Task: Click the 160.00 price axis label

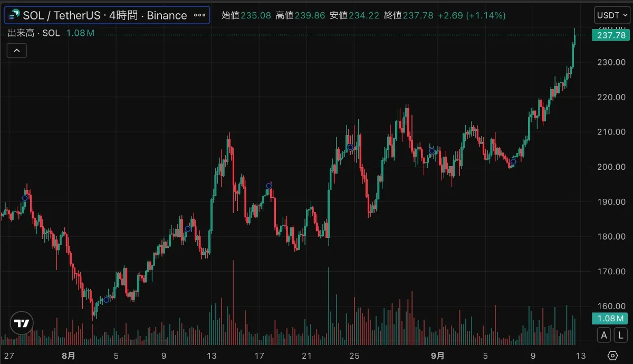Action: (612, 306)
